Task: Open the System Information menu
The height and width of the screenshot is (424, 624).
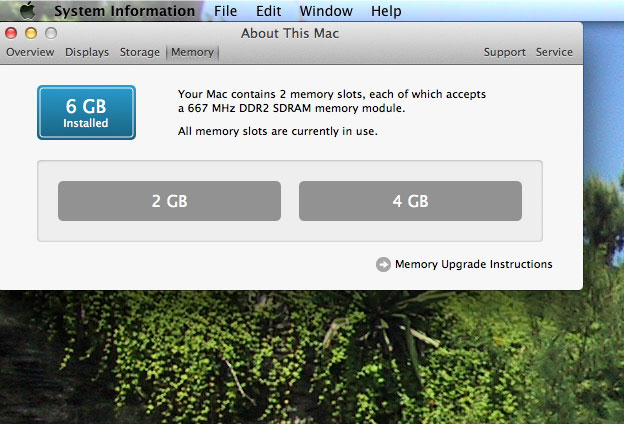Action: click(125, 11)
